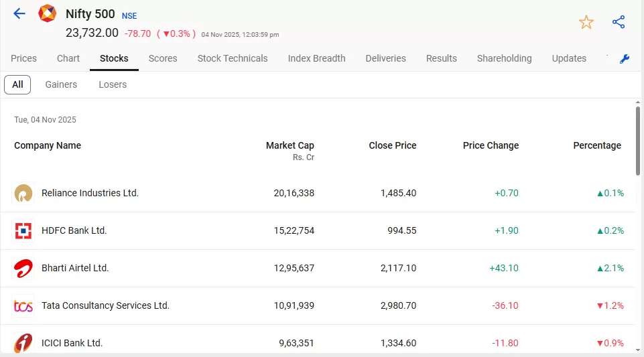
Task: Click HDFC Bank close price 994.55
Action: [x=402, y=230]
